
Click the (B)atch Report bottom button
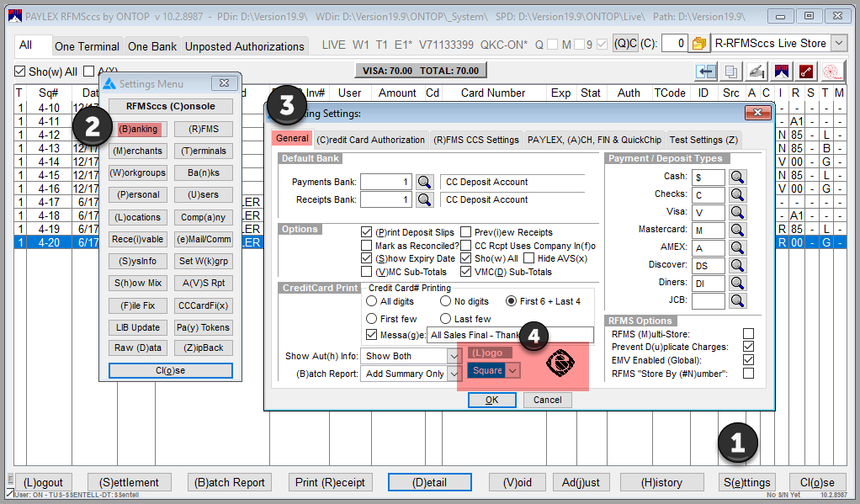(x=229, y=483)
